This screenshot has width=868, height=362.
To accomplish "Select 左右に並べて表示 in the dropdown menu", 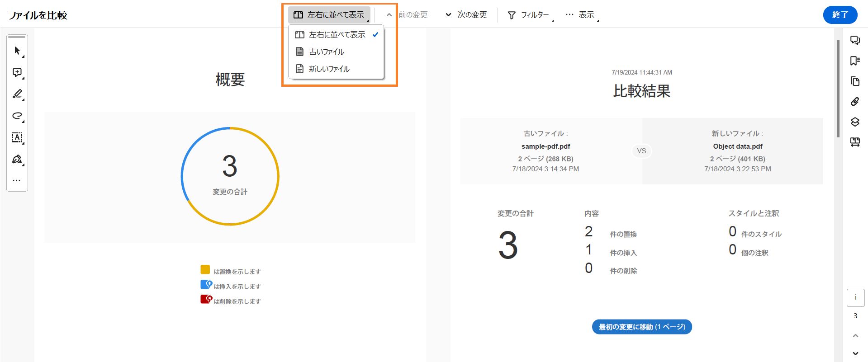I will (336, 35).
